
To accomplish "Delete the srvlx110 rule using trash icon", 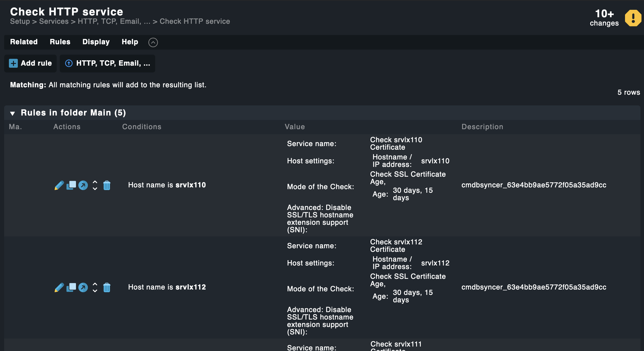I will coord(107,185).
